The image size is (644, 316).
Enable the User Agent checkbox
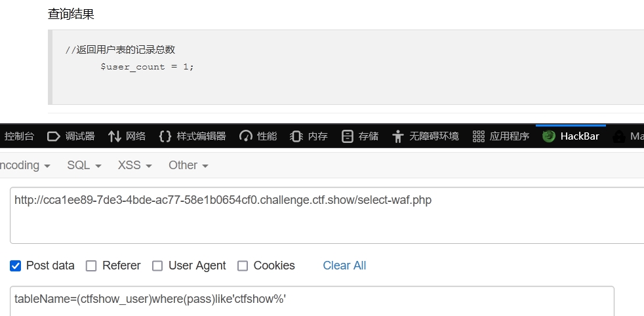pyautogui.click(x=157, y=266)
